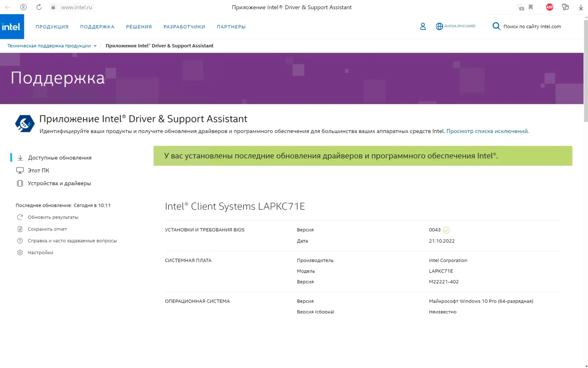Viewport: 588px width, 368px height.
Task: Open the user account profile icon
Action: 423,26
